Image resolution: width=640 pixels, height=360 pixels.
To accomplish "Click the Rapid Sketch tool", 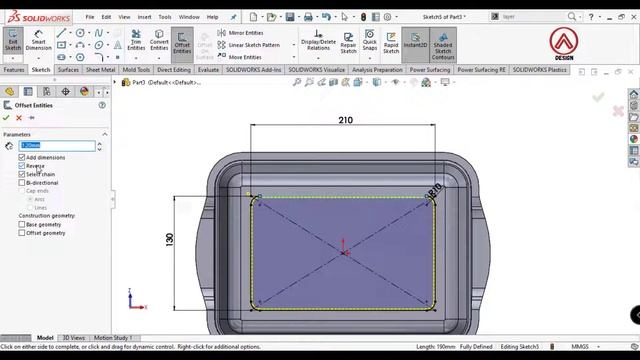I will (x=391, y=43).
